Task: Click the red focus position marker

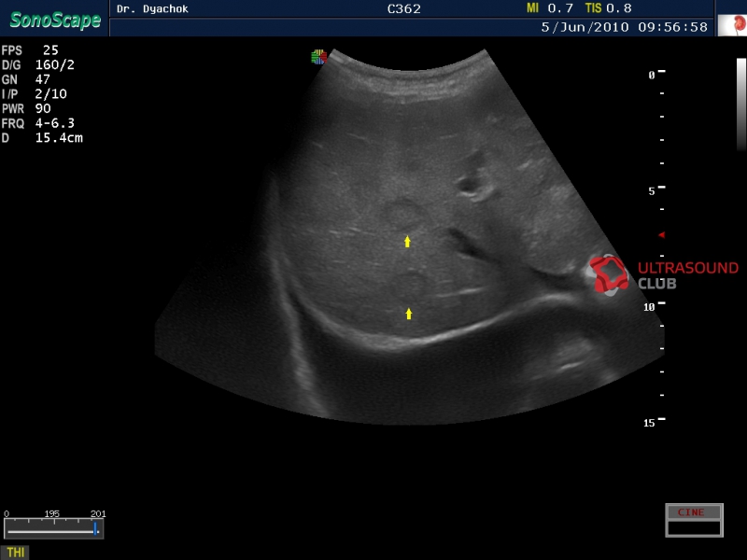Action: (661, 235)
